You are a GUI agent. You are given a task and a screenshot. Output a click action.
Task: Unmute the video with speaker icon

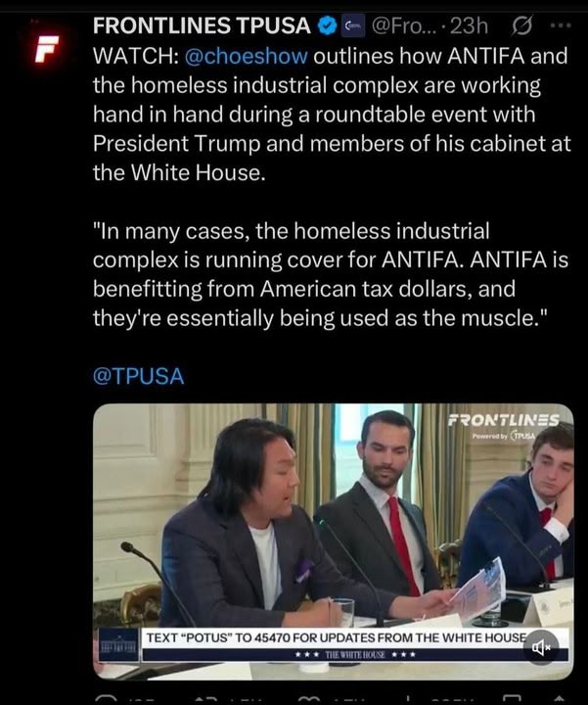[x=541, y=647]
